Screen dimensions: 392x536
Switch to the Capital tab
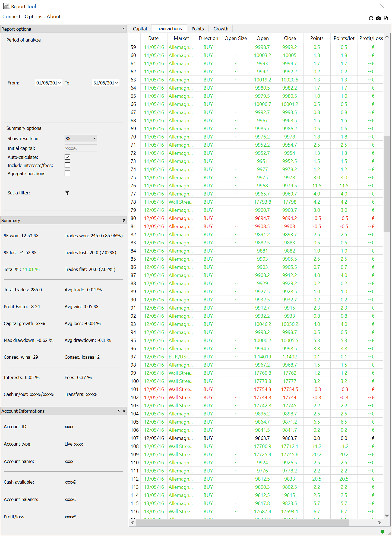pos(140,29)
